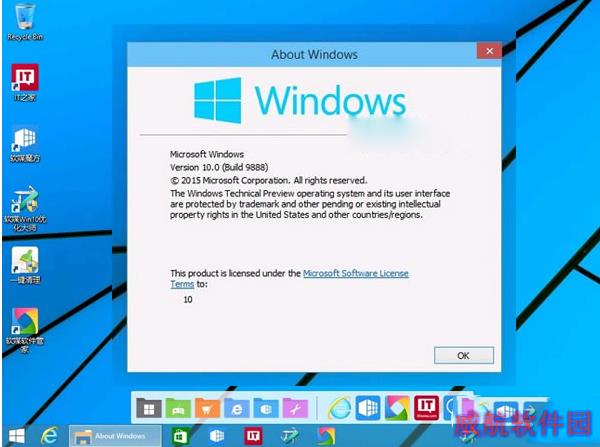
Task: Open the 一键清理 broom desktop shortcut
Action: click(x=25, y=265)
